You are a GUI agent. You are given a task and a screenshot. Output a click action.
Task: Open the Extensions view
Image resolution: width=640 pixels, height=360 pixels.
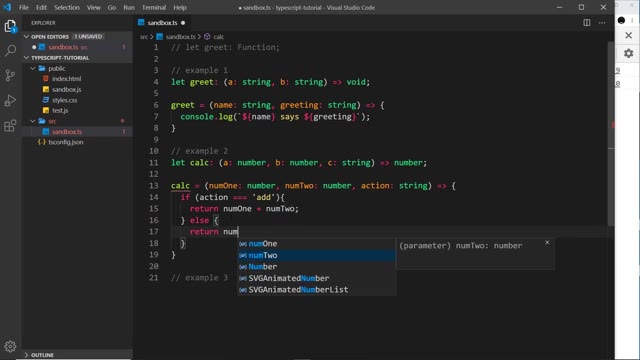point(10,125)
